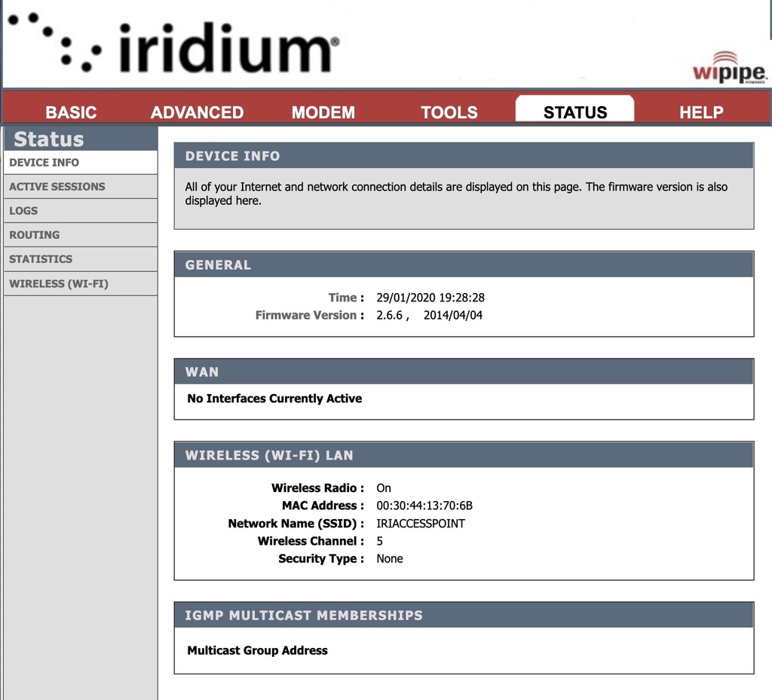
Task: Click the WAN section header
Action: point(464,372)
